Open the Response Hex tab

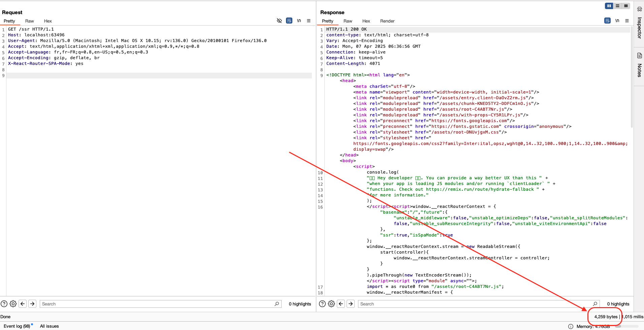[x=366, y=21]
